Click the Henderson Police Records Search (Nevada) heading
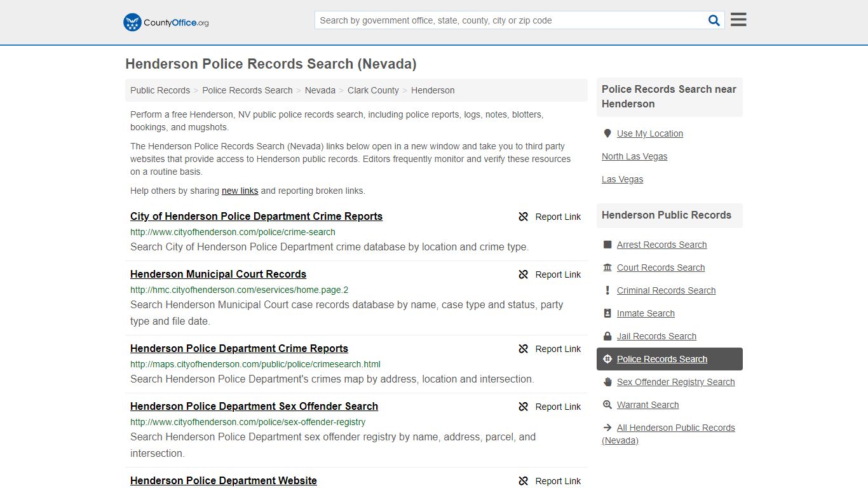Image resolution: width=868 pixels, height=488 pixels. (271, 64)
